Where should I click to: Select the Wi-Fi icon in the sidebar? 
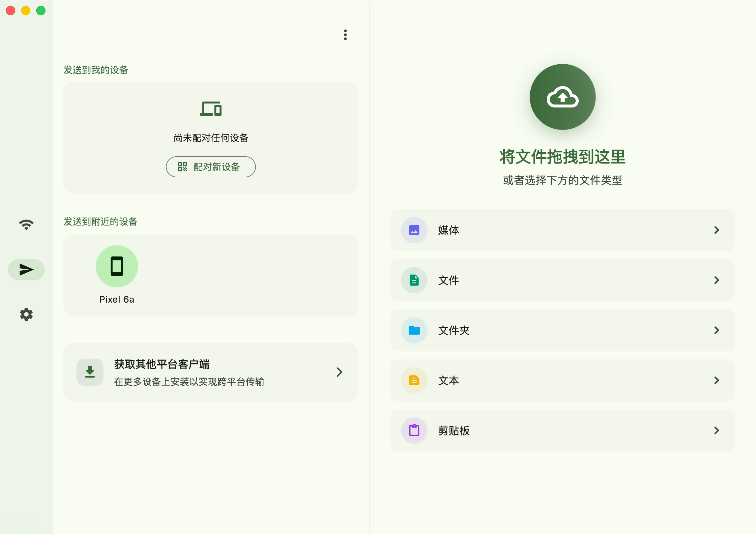pyautogui.click(x=26, y=224)
